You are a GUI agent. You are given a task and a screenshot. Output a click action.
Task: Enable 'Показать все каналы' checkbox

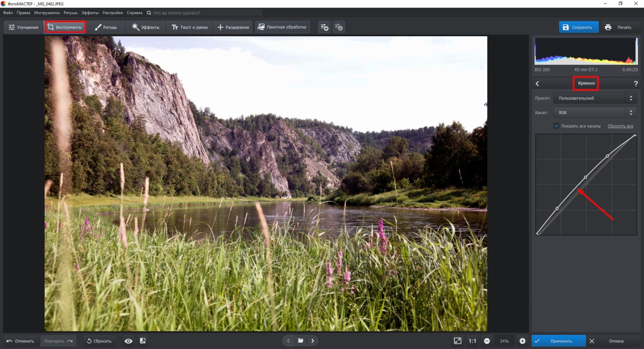tap(556, 126)
